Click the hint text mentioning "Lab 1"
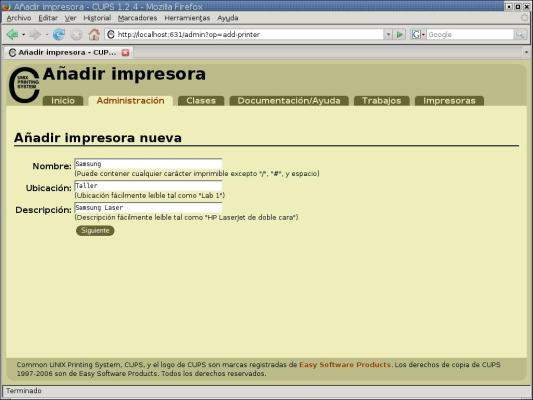533x400 pixels. pyautogui.click(x=150, y=196)
